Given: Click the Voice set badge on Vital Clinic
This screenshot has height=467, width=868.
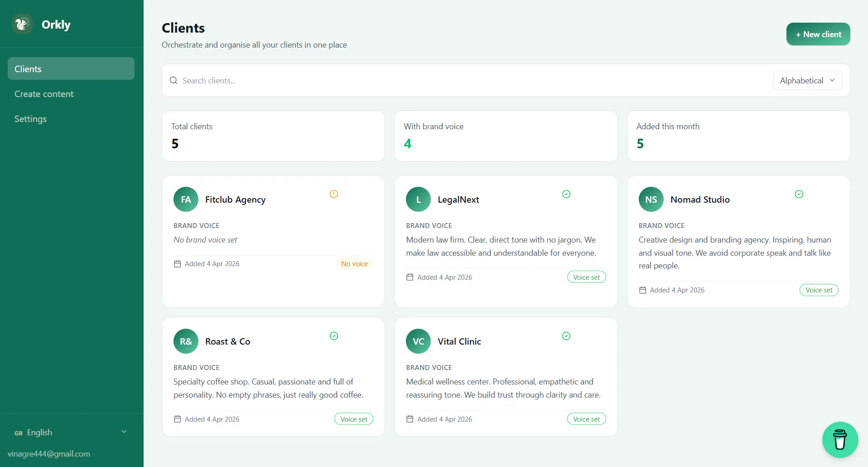Looking at the screenshot, I should (586, 419).
